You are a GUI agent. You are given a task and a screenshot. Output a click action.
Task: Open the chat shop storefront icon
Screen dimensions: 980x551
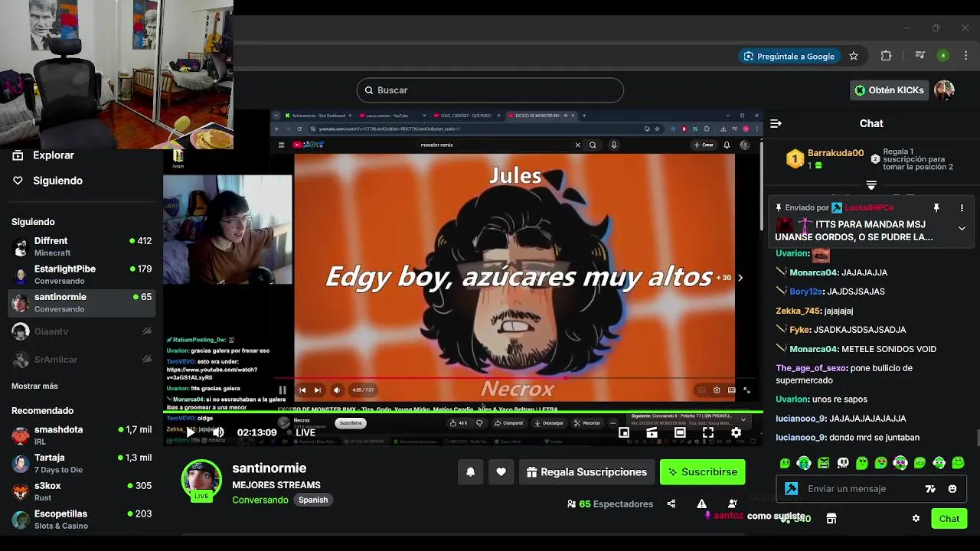tap(831, 518)
